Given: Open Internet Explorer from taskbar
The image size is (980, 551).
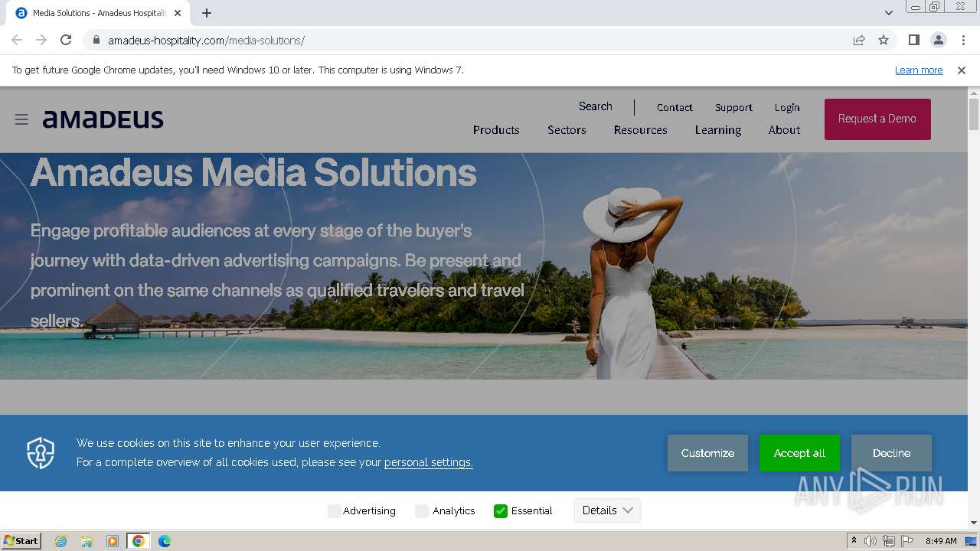Looking at the screenshot, I should pos(60,541).
